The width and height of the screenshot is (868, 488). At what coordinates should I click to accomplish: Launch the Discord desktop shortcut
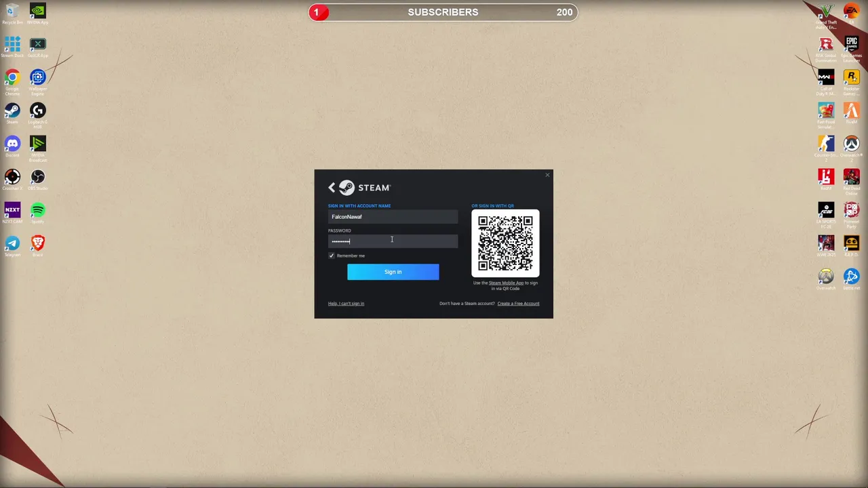(12, 146)
